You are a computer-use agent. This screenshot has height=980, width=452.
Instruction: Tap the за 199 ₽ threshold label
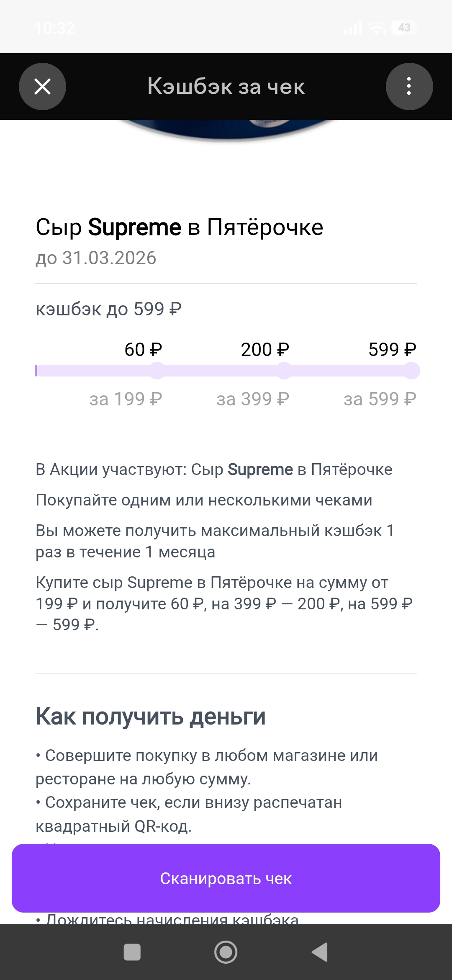coord(126,399)
